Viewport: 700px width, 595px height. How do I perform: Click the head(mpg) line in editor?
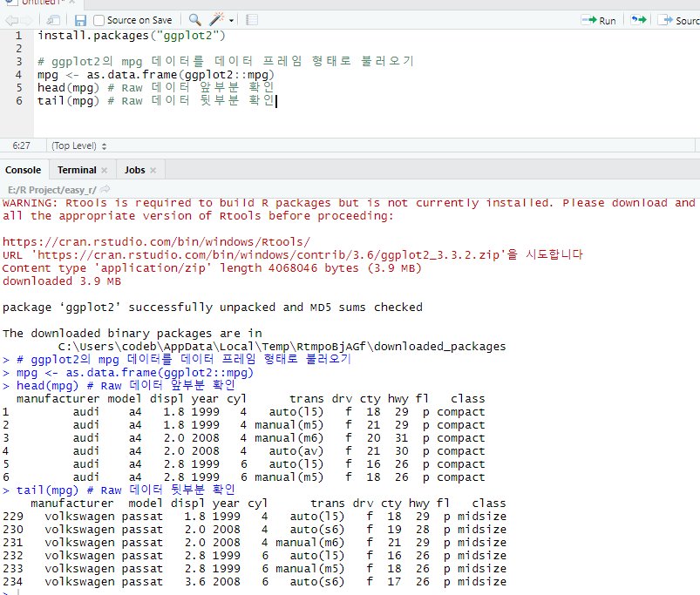156,87
